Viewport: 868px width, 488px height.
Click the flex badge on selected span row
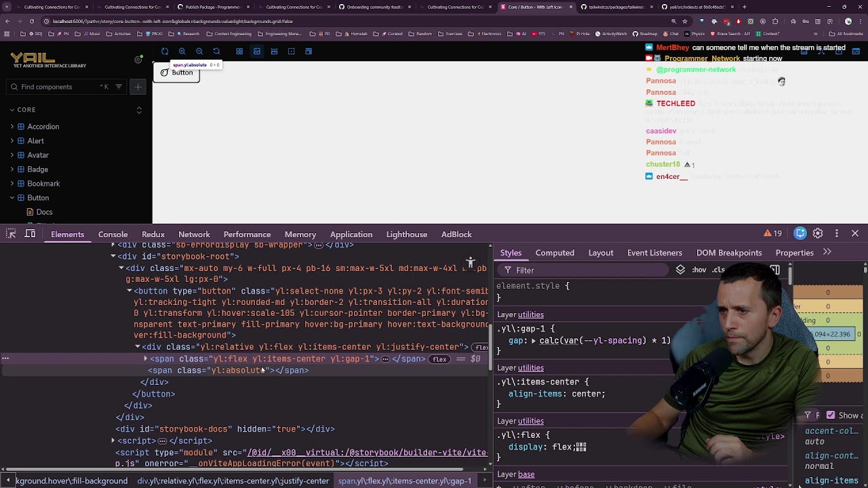439,359
